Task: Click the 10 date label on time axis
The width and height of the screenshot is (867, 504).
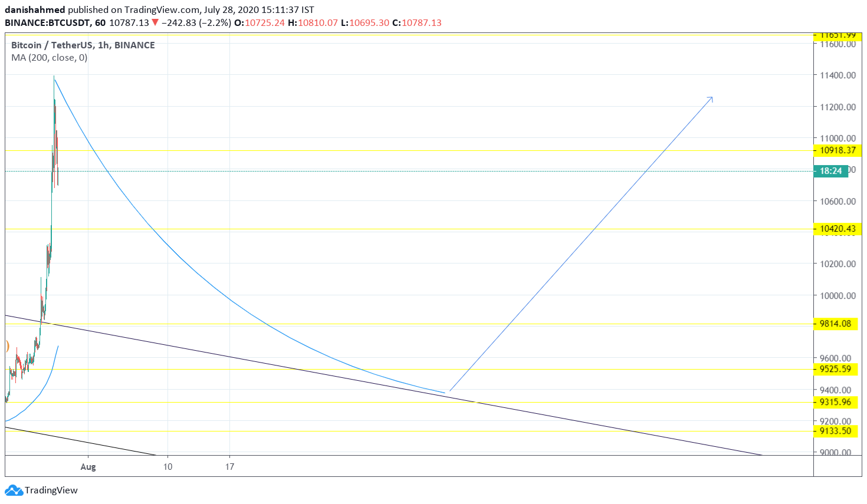Action: [x=168, y=467]
